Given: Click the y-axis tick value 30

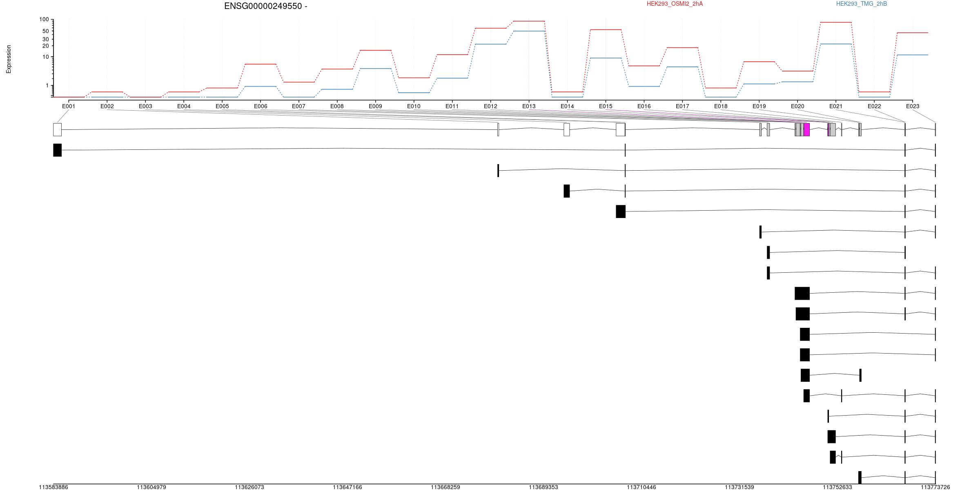Looking at the screenshot, I should coord(46,39).
